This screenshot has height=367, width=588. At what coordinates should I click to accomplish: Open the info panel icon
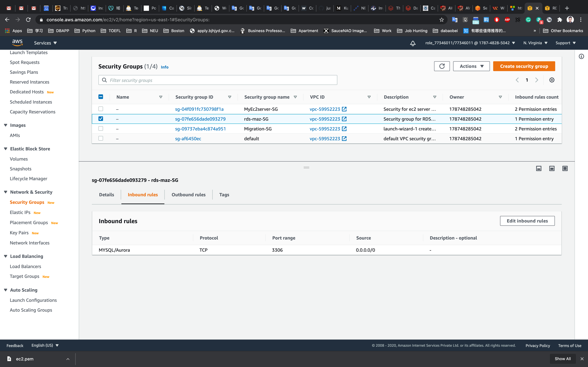[581, 57]
